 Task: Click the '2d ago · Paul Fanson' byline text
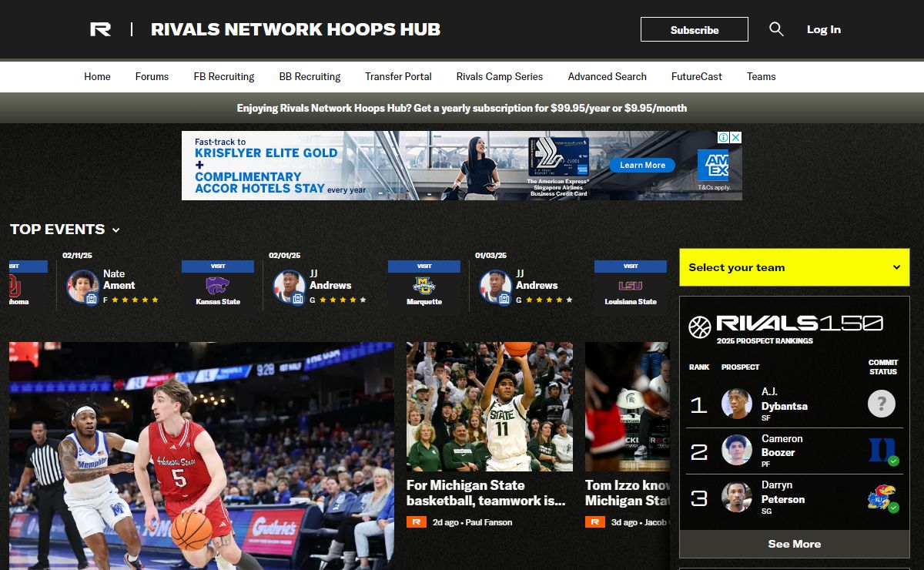pyautogui.click(x=472, y=522)
